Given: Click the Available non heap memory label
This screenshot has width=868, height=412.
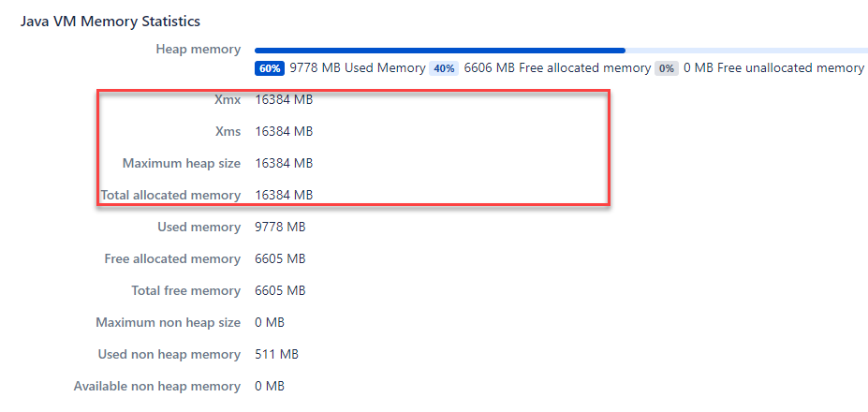Looking at the screenshot, I should [x=157, y=387].
